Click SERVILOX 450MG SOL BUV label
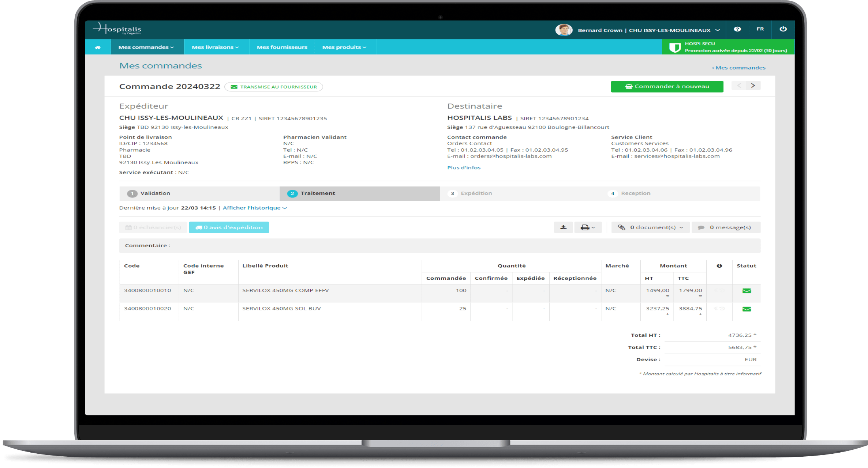 281,308
